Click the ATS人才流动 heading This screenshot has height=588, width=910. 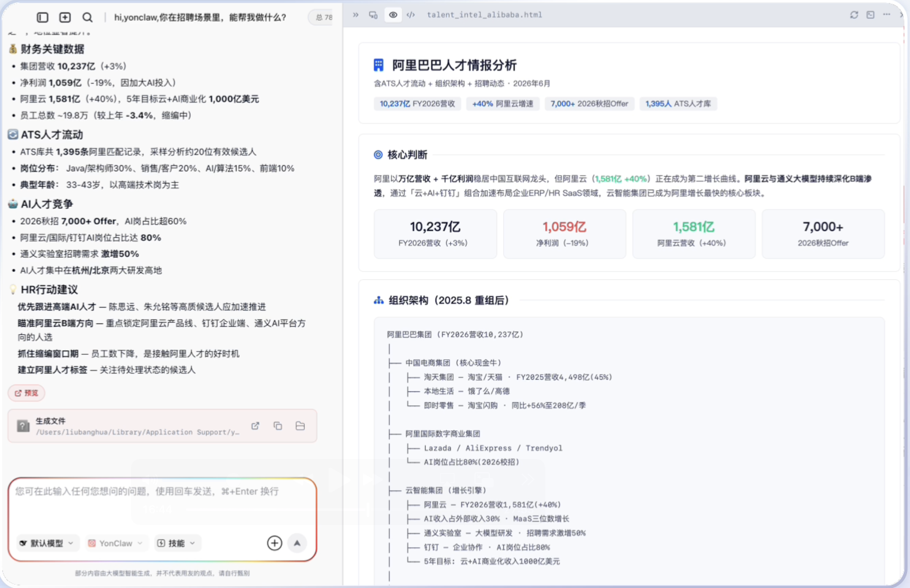tap(52, 135)
